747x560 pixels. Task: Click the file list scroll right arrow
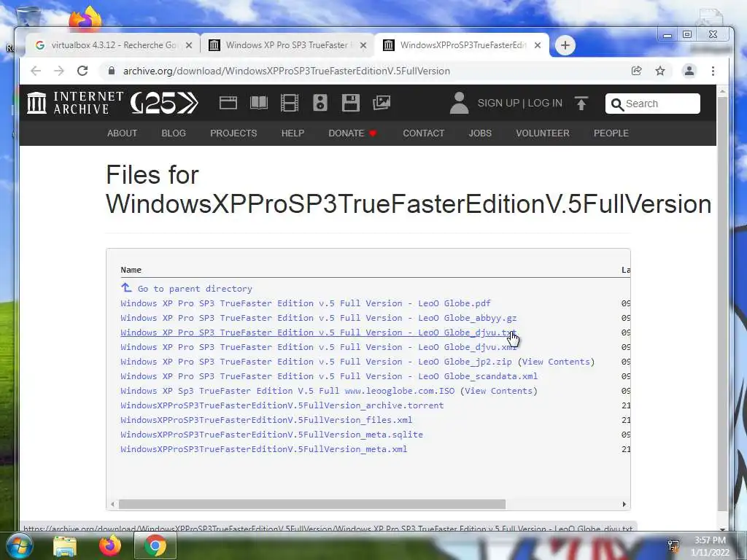tap(624, 505)
